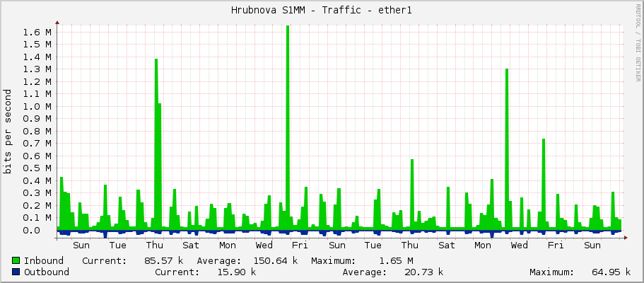Click the Outbound current value '15.90 k'
644x283 pixels.
point(237,272)
